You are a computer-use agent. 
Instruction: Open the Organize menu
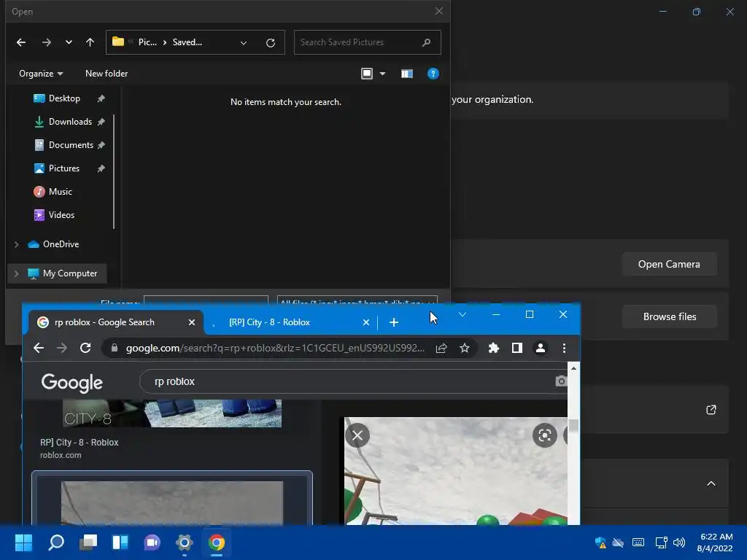41,74
